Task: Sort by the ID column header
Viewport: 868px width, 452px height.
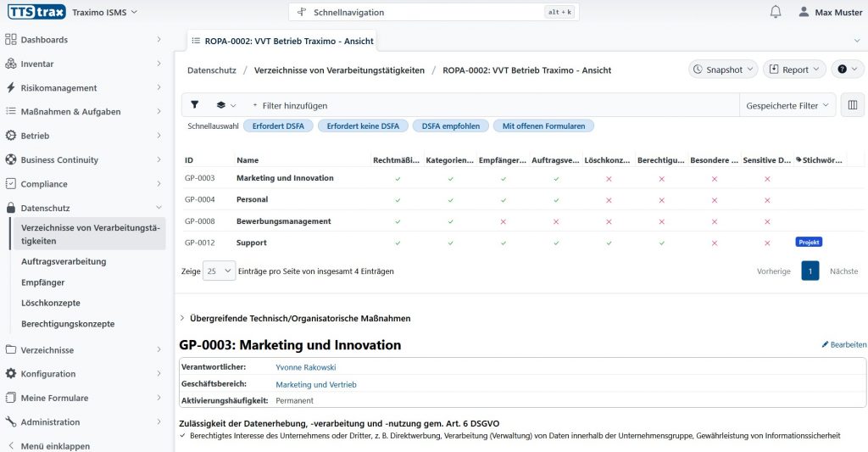Action: (189, 159)
